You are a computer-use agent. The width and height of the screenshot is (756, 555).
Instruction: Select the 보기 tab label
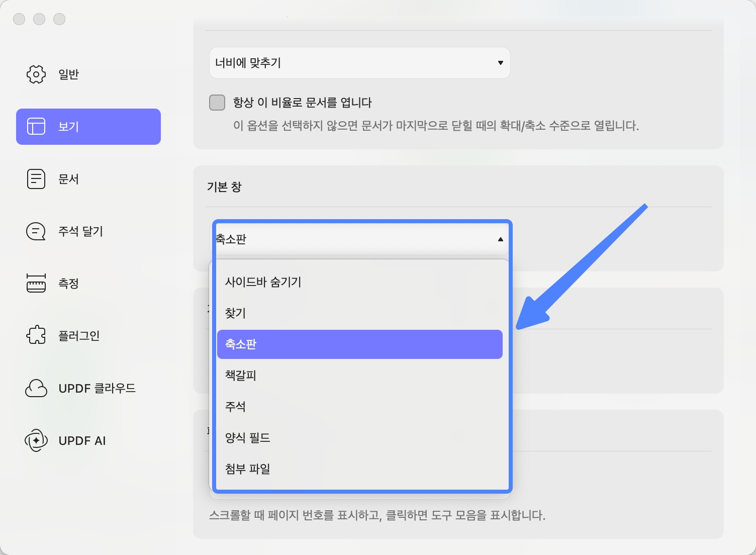(69, 127)
